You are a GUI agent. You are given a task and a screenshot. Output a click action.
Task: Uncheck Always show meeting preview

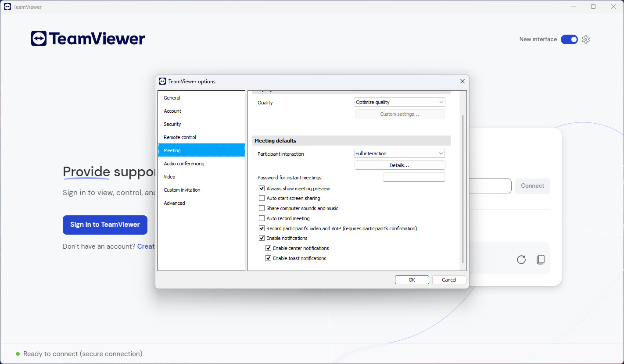click(262, 189)
